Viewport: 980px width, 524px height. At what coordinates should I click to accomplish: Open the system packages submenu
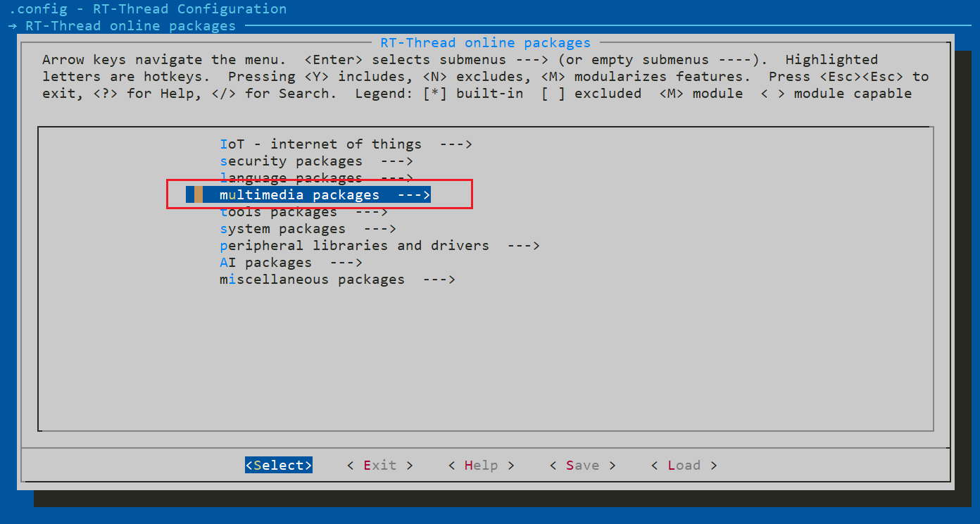[x=308, y=229]
